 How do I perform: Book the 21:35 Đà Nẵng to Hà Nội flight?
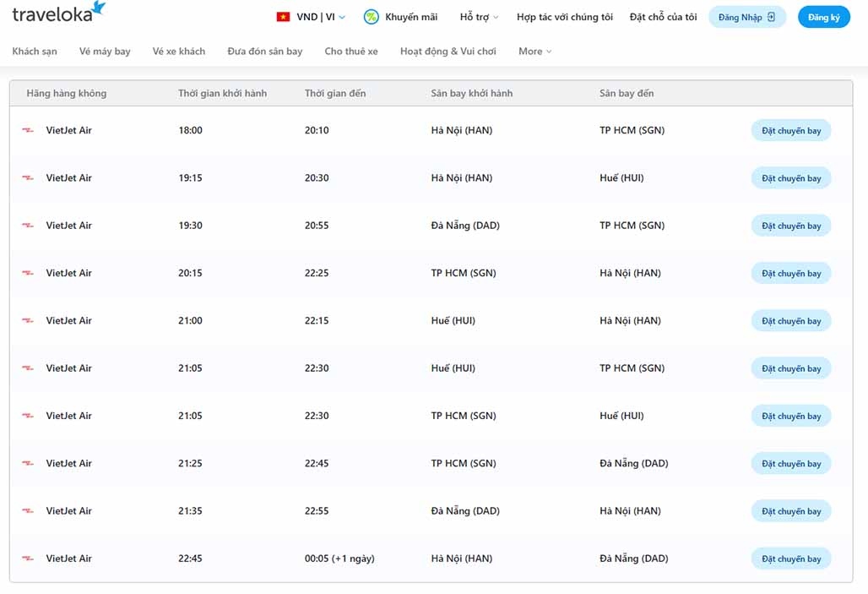791,511
